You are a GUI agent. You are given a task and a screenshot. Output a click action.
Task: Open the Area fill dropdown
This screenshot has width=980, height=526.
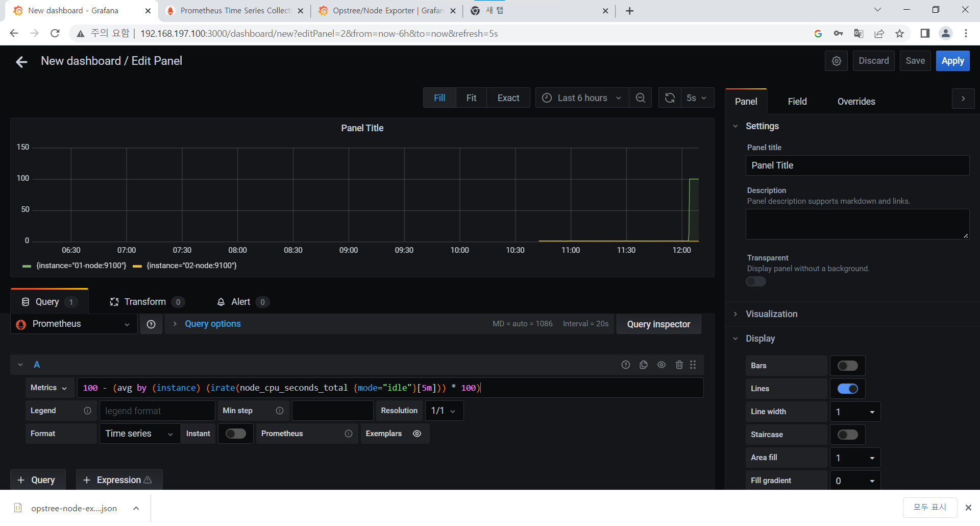(855, 458)
